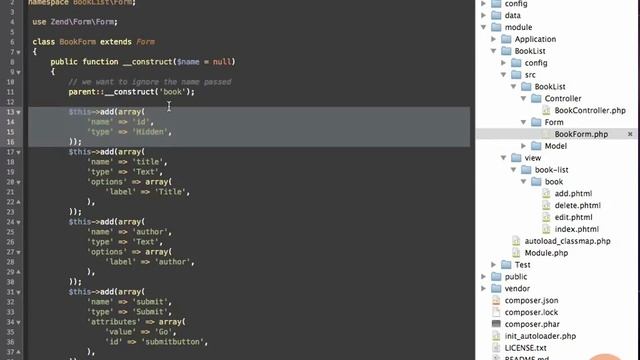Image resolution: width=640 pixels, height=360 pixels.
Task: Open BookController.php in the tree
Action: click(x=590, y=110)
